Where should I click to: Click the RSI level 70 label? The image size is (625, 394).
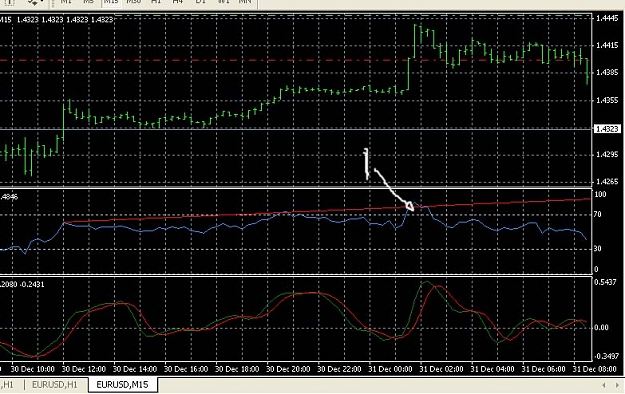tap(597, 215)
